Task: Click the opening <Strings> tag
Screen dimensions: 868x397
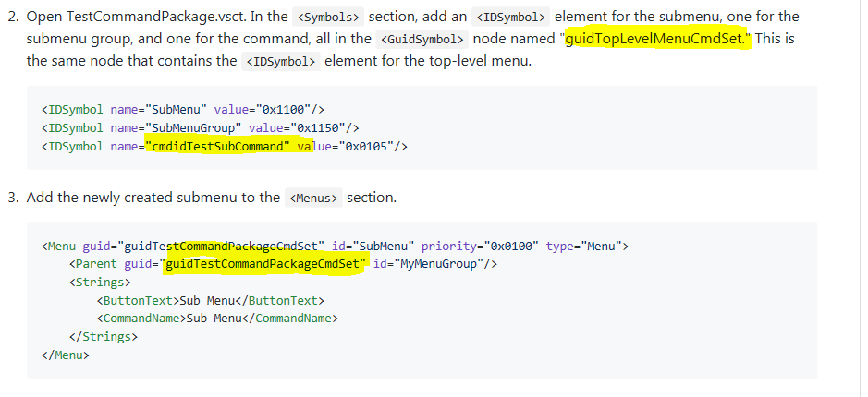Action: point(100,283)
